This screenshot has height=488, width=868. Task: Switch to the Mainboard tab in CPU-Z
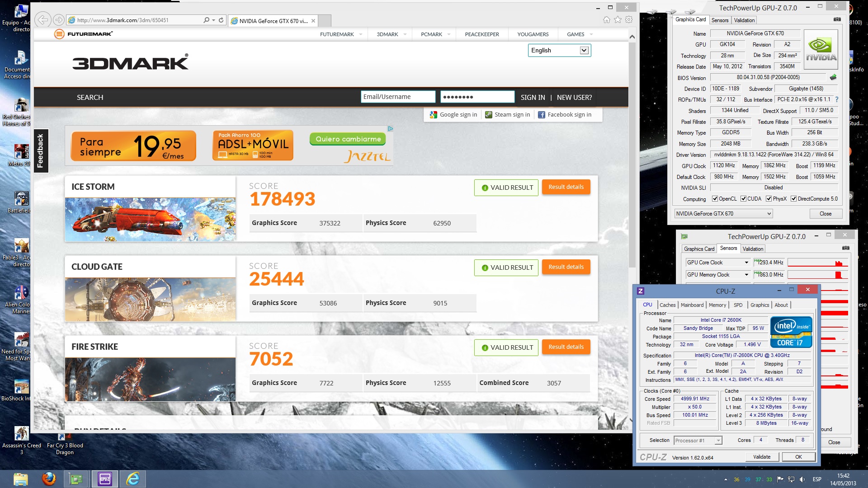tap(692, 305)
